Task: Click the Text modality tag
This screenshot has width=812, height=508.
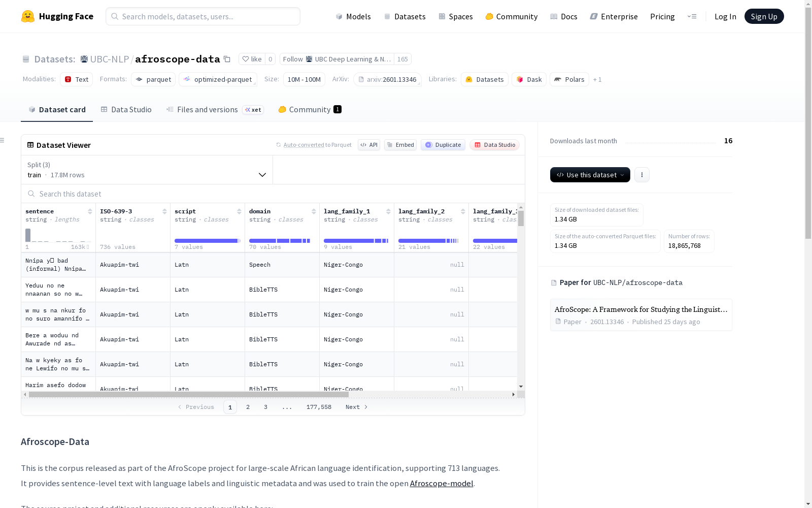Action: pyautogui.click(x=76, y=79)
